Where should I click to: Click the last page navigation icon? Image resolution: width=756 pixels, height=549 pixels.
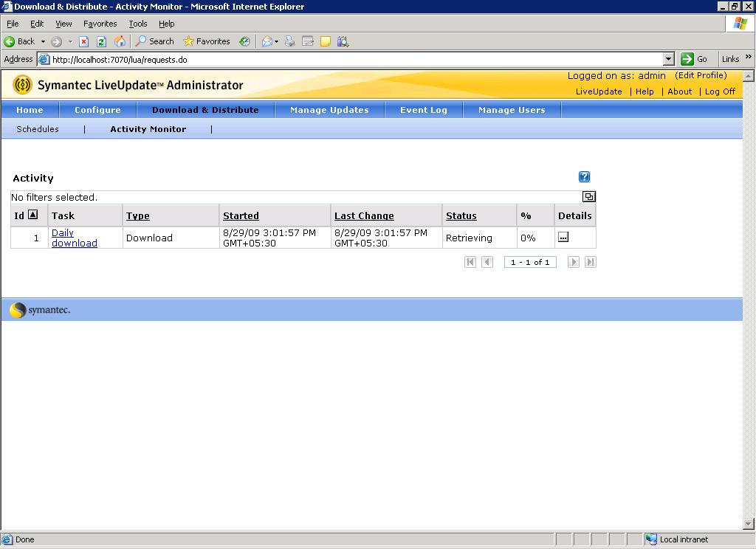tap(591, 262)
